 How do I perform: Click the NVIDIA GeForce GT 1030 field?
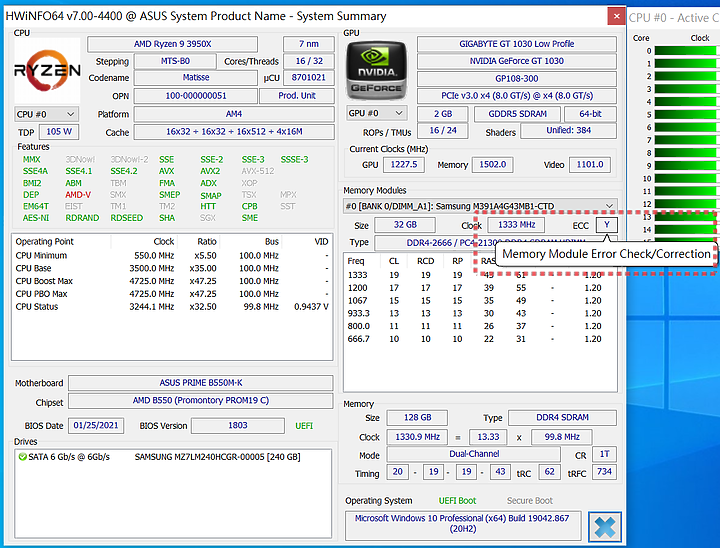pyautogui.click(x=517, y=61)
